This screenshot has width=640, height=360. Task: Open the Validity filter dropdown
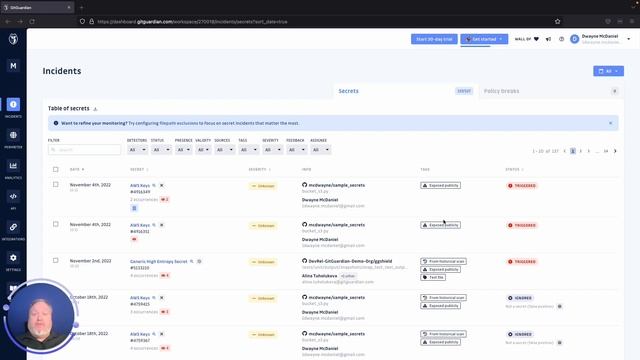[x=203, y=150]
